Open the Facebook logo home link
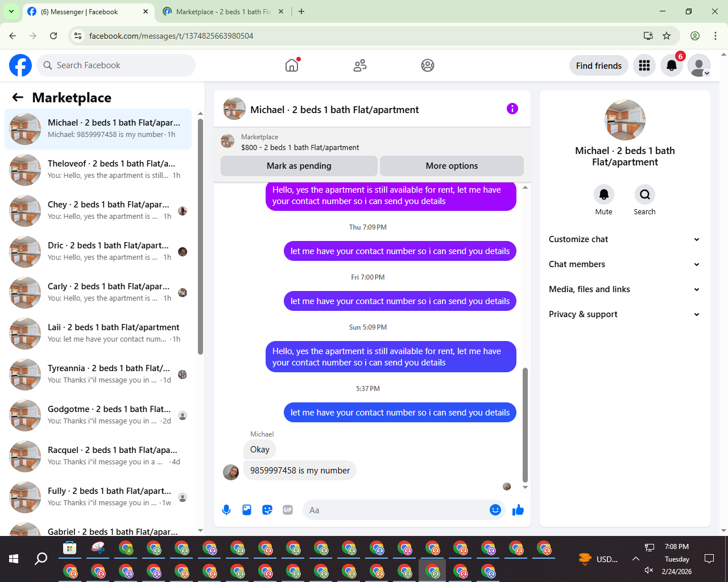728x582 pixels. point(20,65)
